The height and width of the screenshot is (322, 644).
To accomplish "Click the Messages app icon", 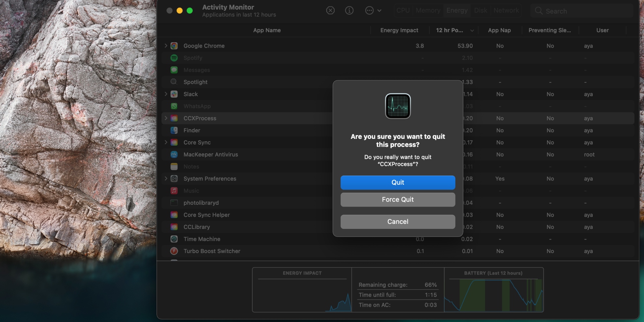I will (174, 70).
